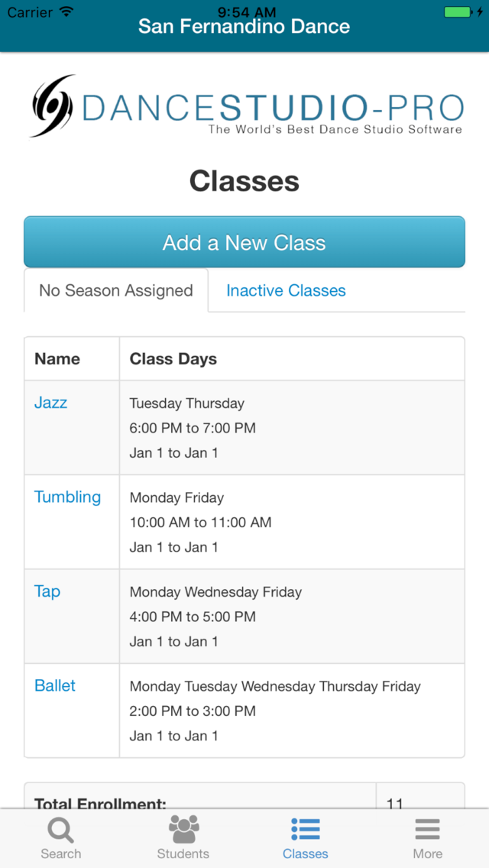
Task: Tap the Name column header
Action: tap(57, 358)
